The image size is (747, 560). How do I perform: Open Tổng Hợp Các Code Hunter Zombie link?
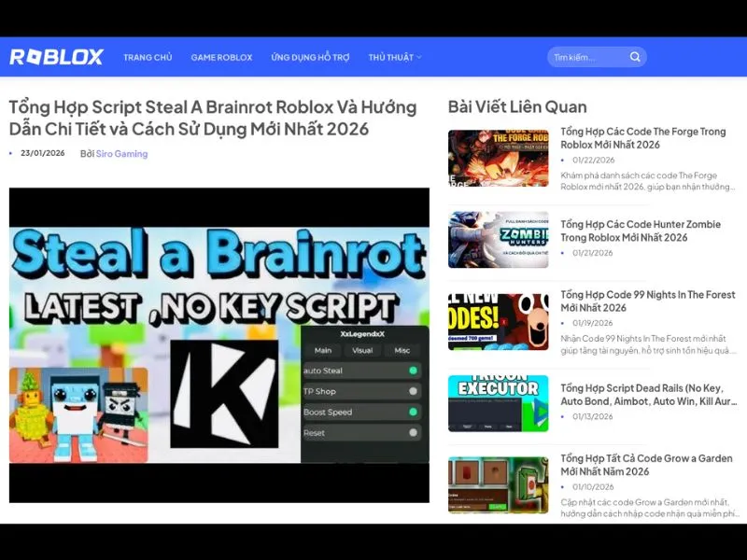point(641,231)
